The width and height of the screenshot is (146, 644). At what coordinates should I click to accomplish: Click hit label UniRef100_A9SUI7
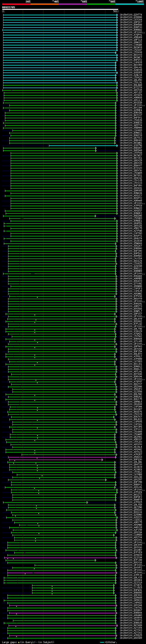[131, 196]
